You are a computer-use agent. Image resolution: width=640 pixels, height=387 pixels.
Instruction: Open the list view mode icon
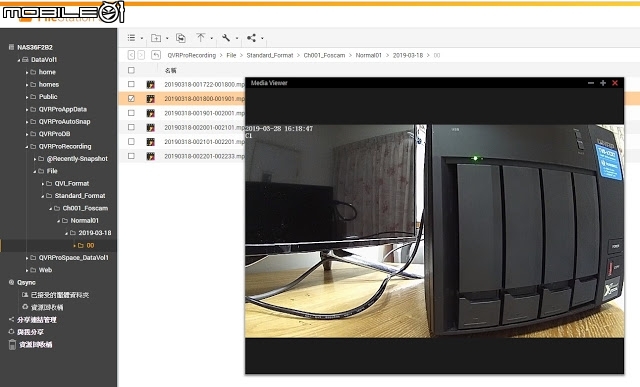[x=131, y=38]
